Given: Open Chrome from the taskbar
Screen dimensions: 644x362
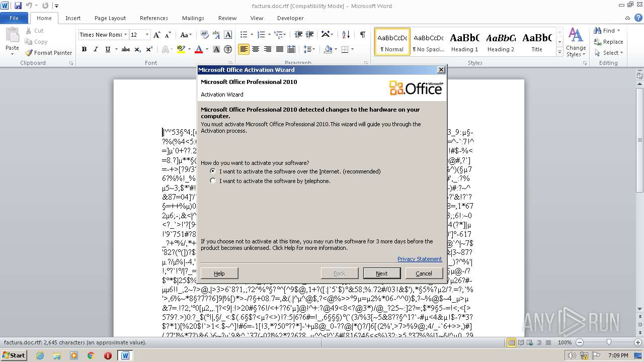Looking at the screenshot, I should 91,355.
